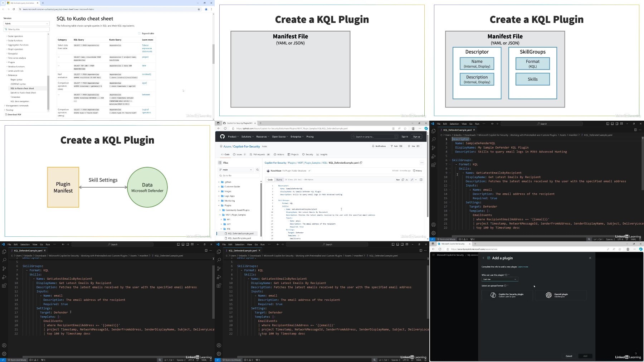Click the file search magnifier beside main branch
This screenshot has width=644, height=362.
pyautogui.click(x=257, y=170)
